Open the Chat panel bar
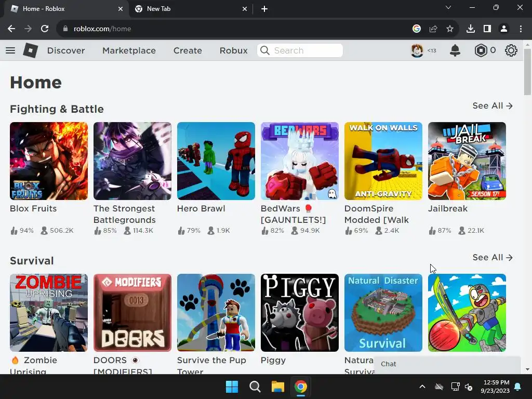This screenshot has height=399, width=532. (447, 364)
